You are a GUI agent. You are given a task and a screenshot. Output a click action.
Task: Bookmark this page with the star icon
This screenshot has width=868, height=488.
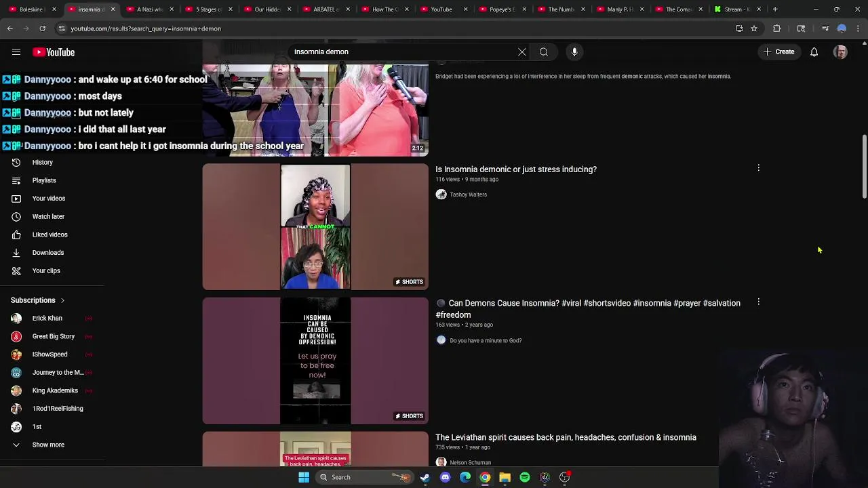click(x=754, y=28)
